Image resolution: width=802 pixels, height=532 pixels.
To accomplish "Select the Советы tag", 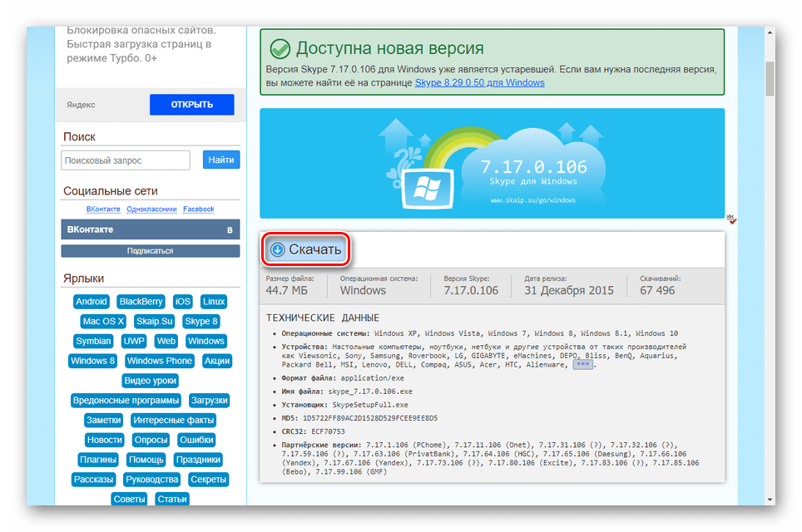I will coord(129,499).
